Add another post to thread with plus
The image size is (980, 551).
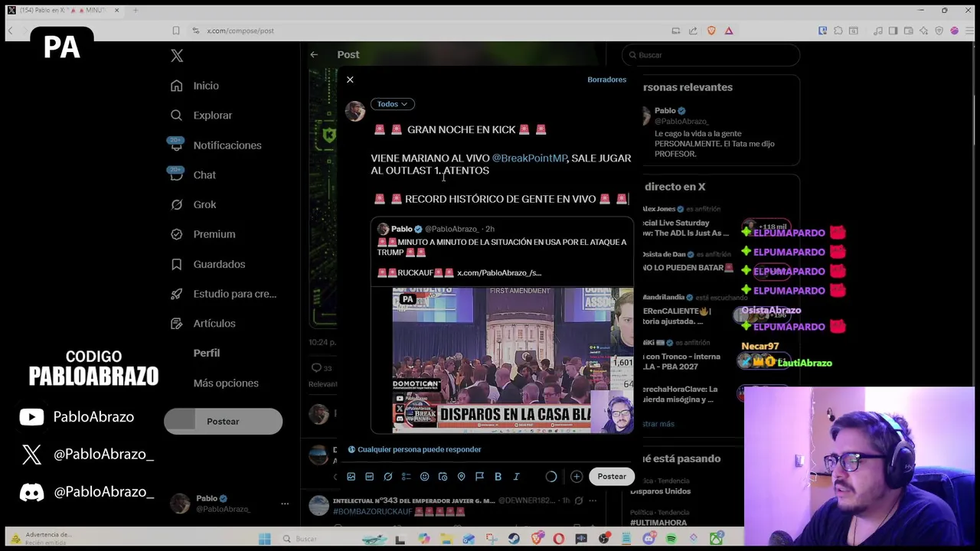[x=577, y=477]
